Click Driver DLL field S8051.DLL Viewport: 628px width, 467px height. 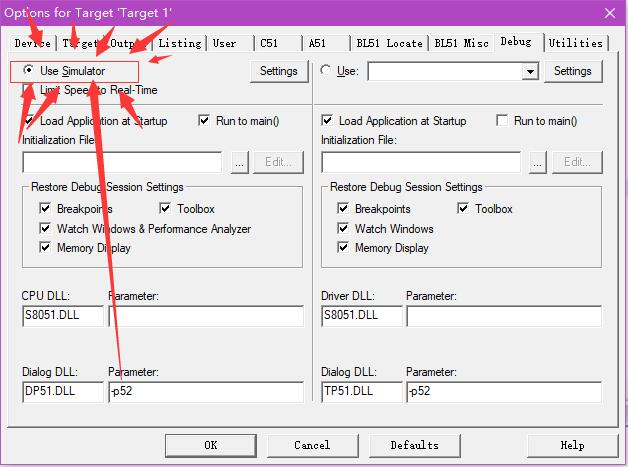(x=362, y=316)
